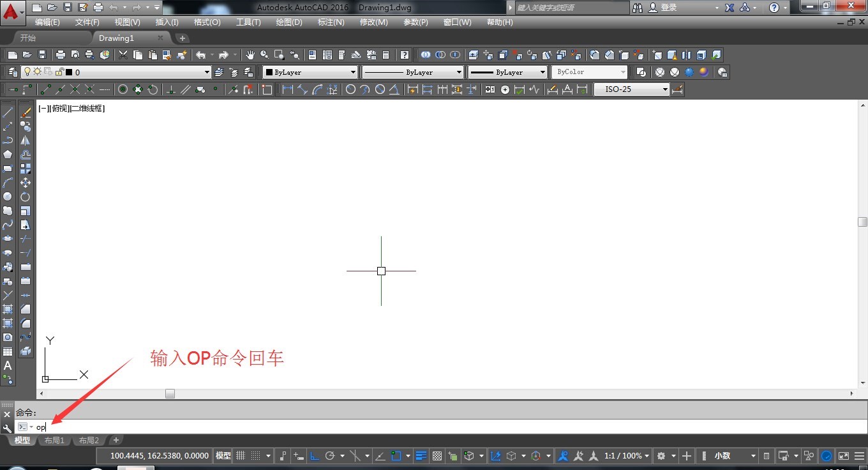Switch to the 布局1 layout tab
868x470 pixels.
point(55,441)
